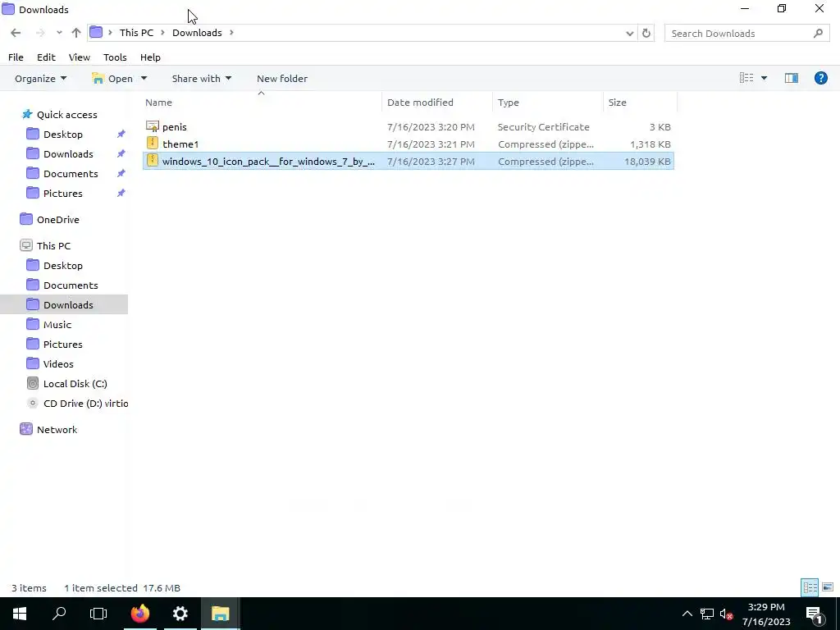Switch to large icons view in status bar
840x630 pixels.
coord(828,587)
